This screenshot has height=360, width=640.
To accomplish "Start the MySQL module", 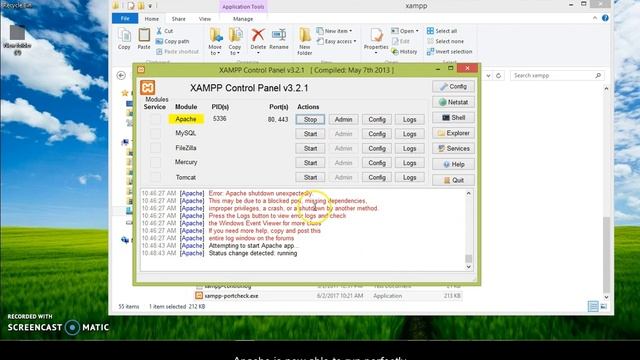I will (310, 134).
